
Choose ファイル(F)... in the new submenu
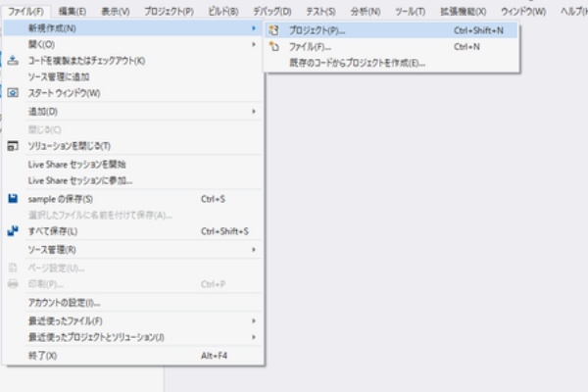pyautogui.click(x=391, y=46)
